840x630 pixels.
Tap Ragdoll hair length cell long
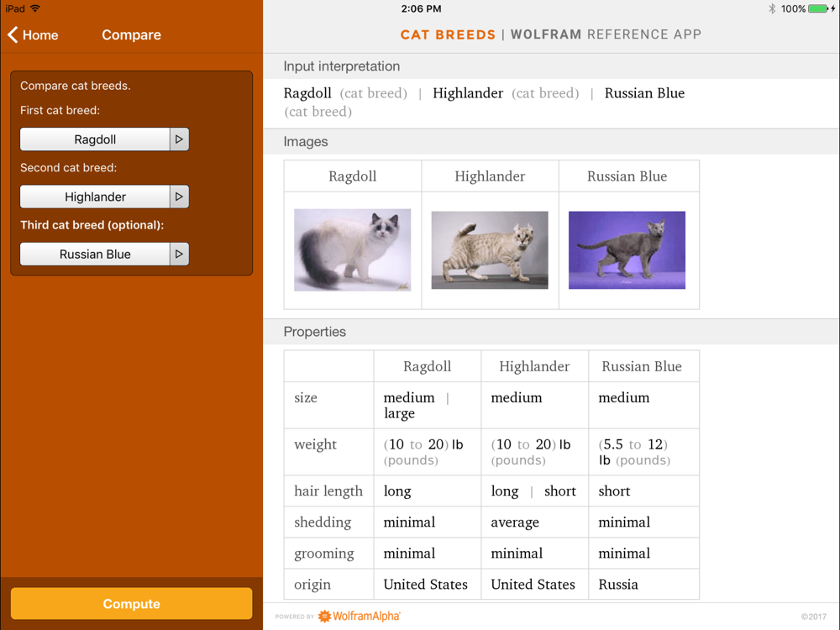[x=427, y=491]
